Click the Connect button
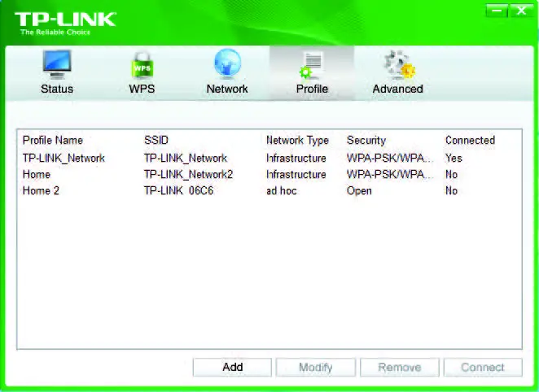 pos(483,368)
